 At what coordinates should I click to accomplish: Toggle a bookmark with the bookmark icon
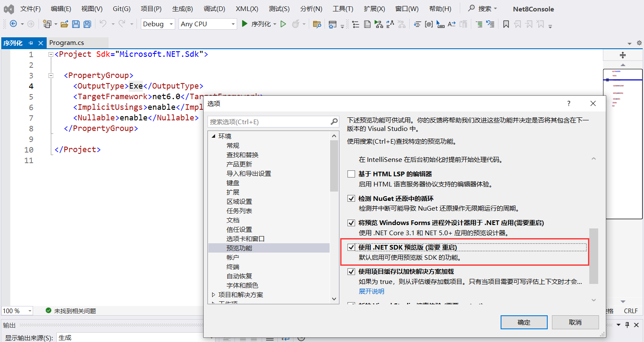point(506,24)
